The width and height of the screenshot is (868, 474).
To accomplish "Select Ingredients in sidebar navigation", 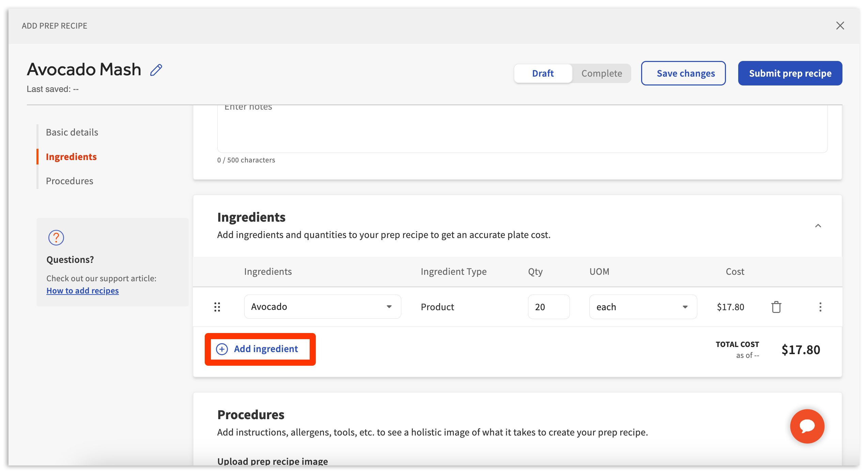I will tap(71, 157).
